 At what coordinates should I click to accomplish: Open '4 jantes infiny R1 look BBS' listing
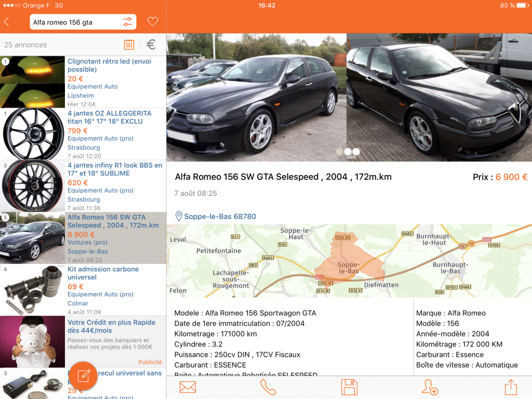pos(83,186)
